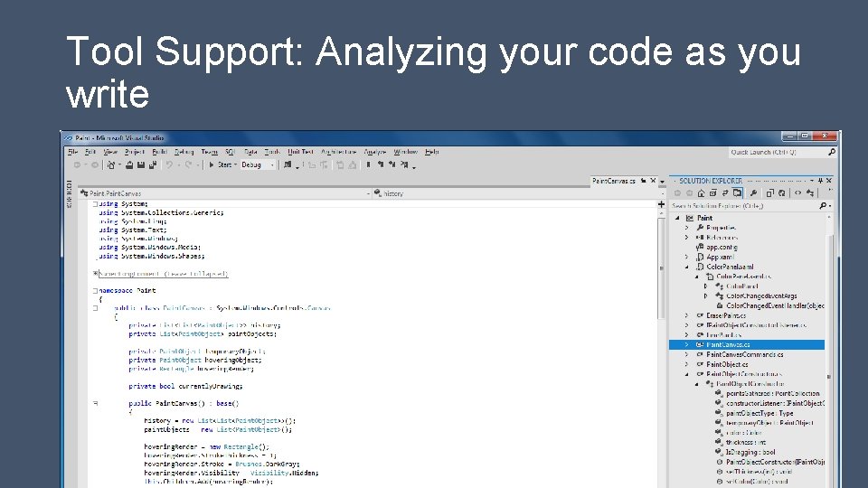Viewport: 868px width, 488px height.
Task: Close the PaintCanvas.cs tab
Action: [x=653, y=181]
